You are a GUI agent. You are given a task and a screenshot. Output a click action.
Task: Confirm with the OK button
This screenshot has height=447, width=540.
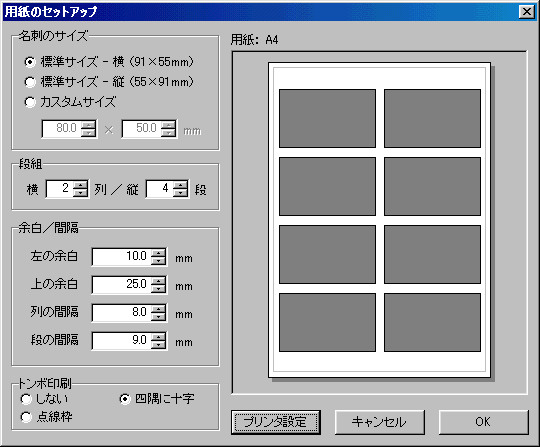(484, 422)
